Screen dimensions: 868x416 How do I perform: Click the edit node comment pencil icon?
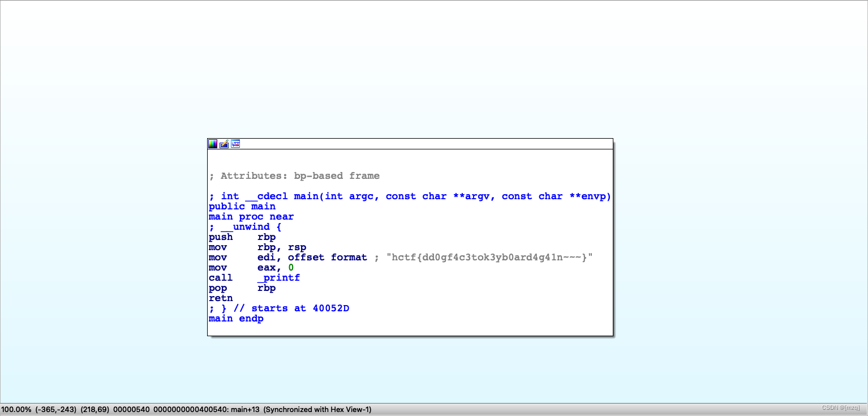tap(224, 144)
